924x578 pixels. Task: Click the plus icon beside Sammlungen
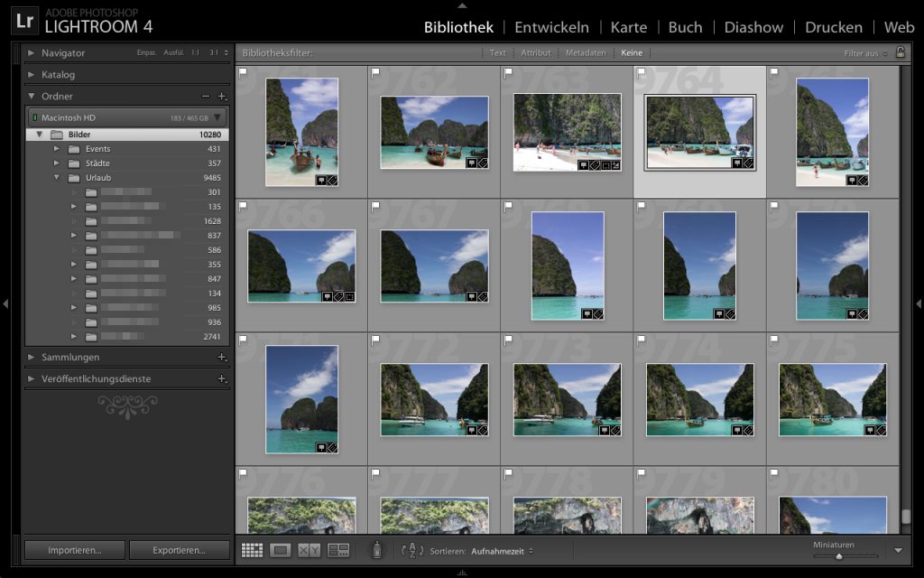(x=223, y=357)
